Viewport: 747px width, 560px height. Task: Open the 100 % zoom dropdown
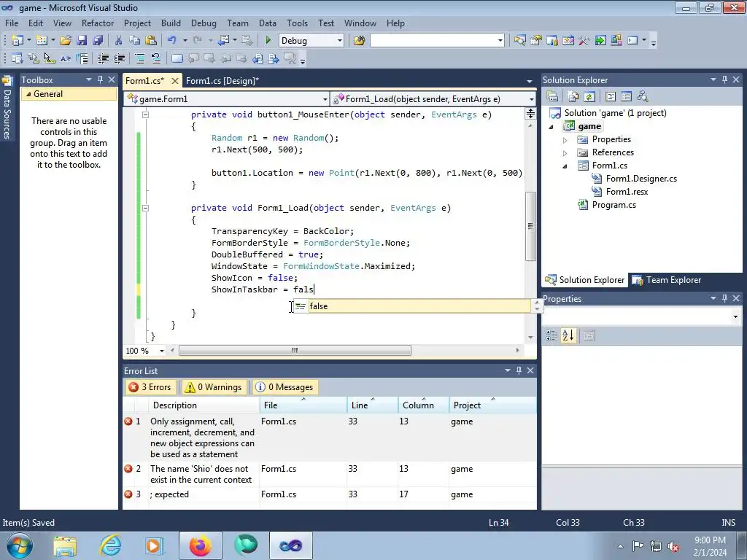(162, 351)
